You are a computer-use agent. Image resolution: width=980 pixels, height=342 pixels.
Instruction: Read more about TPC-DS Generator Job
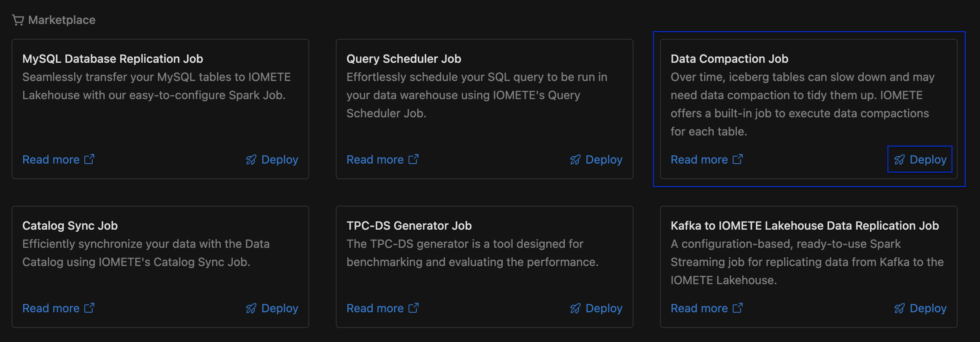pyautogui.click(x=382, y=308)
